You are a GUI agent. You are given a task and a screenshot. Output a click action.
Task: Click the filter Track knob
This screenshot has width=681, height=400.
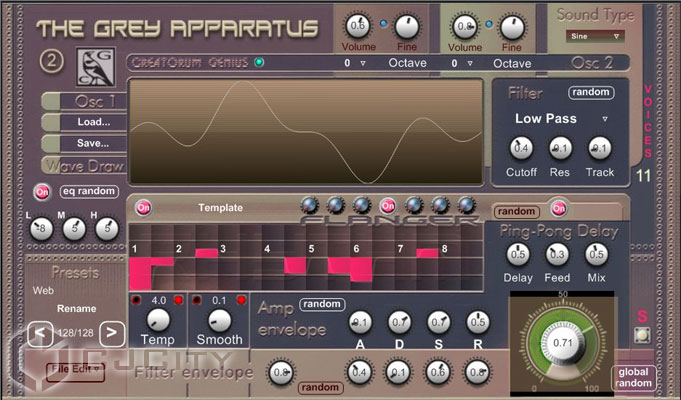[x=599, y=148]
